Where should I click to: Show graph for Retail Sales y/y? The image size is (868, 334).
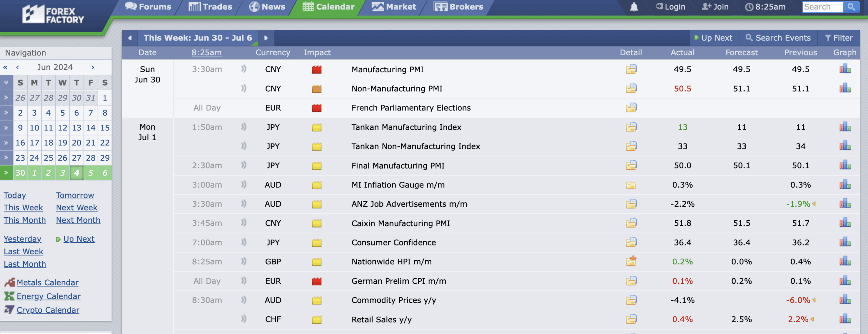pos(845,319)
